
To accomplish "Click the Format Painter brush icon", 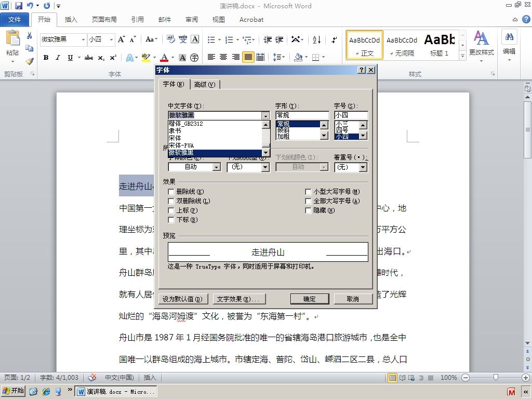I will [30, 61].
